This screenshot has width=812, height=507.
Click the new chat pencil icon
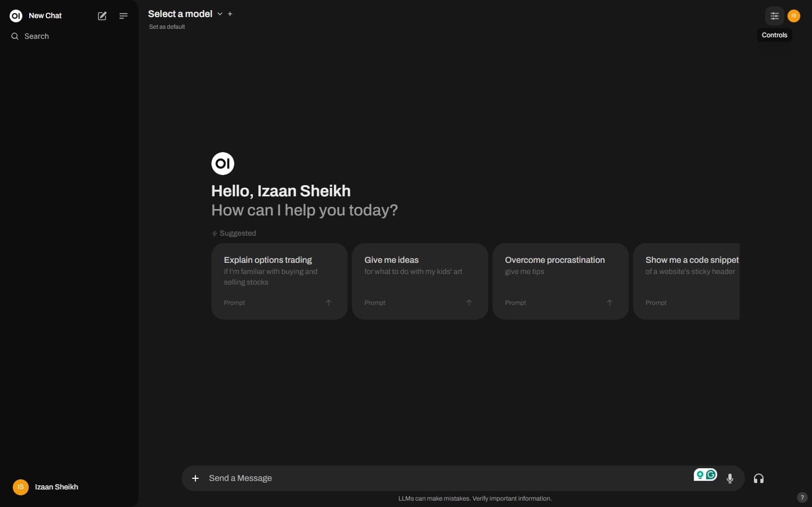[x=102, y=16]
